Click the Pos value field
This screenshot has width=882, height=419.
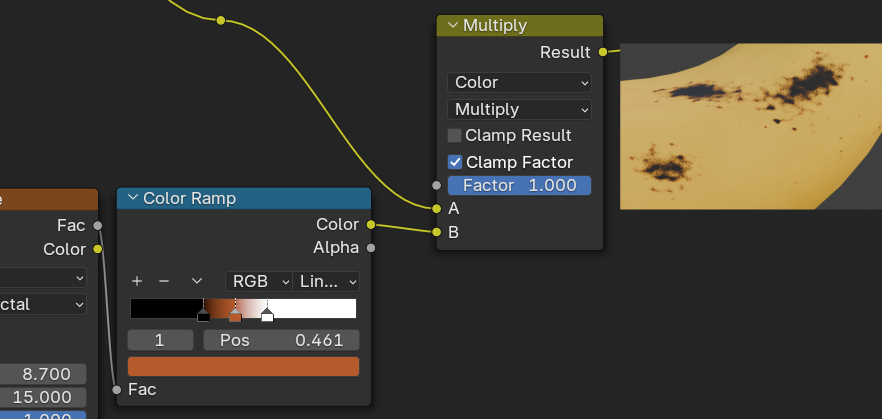click(x=281, y=340)
